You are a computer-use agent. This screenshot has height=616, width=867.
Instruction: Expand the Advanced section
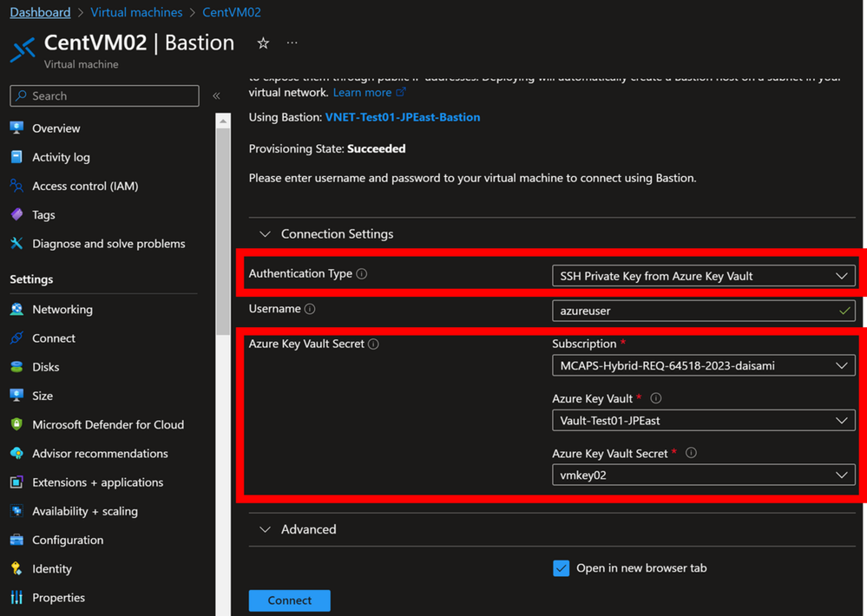pos(266,529)
